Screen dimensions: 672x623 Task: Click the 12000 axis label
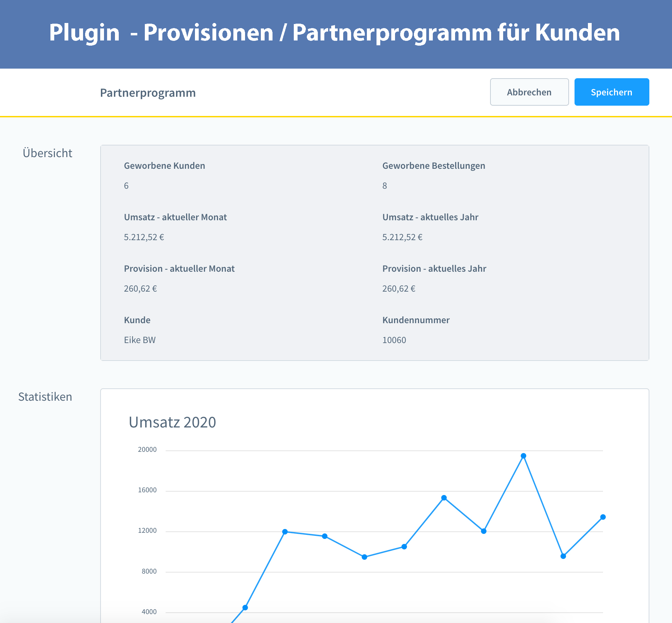pos(147,530)
